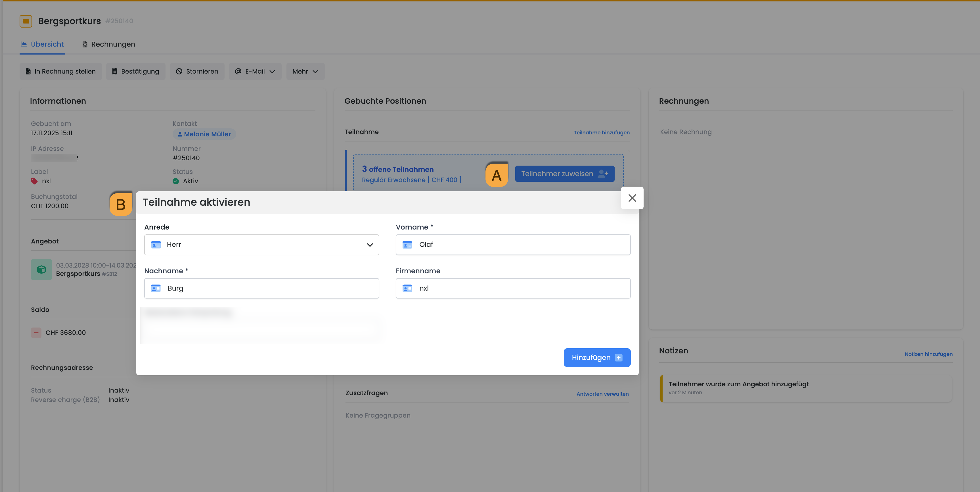This screenshot has height=492, width=980.
Task: Click the green Angebot cube icon
Action: [41, 270]
